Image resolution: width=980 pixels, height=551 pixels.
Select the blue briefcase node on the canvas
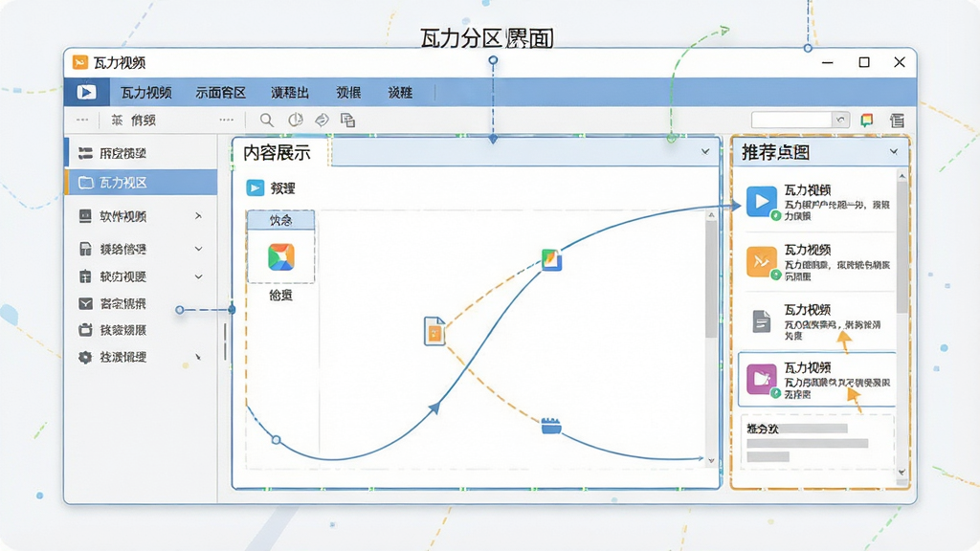550,426
